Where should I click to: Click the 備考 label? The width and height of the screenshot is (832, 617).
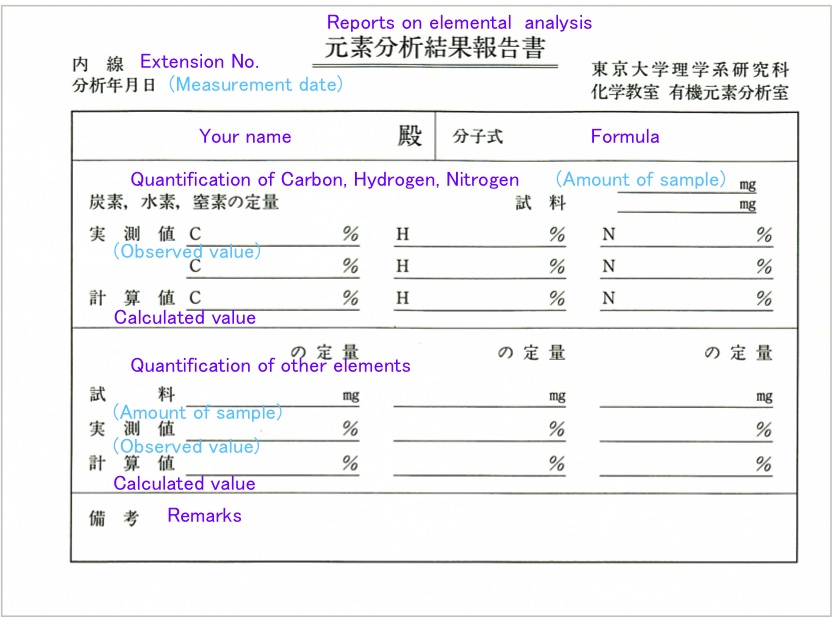coord(114,518)
